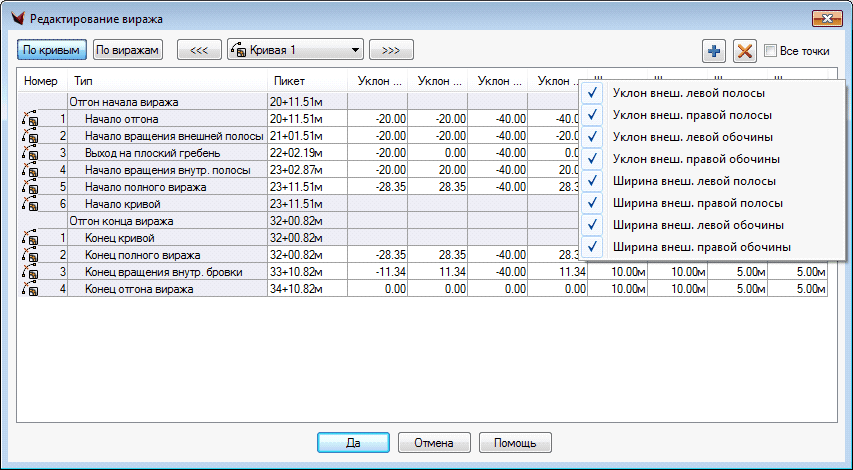
Task: Click row icon for Конец полного виража
Action: coord(29,255)
